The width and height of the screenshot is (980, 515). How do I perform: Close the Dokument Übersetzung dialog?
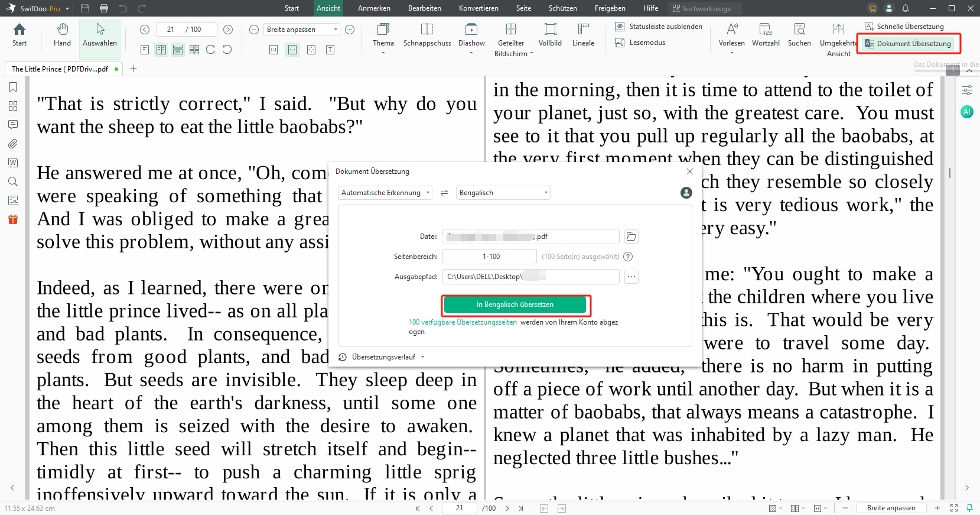(x=690, y=171)
